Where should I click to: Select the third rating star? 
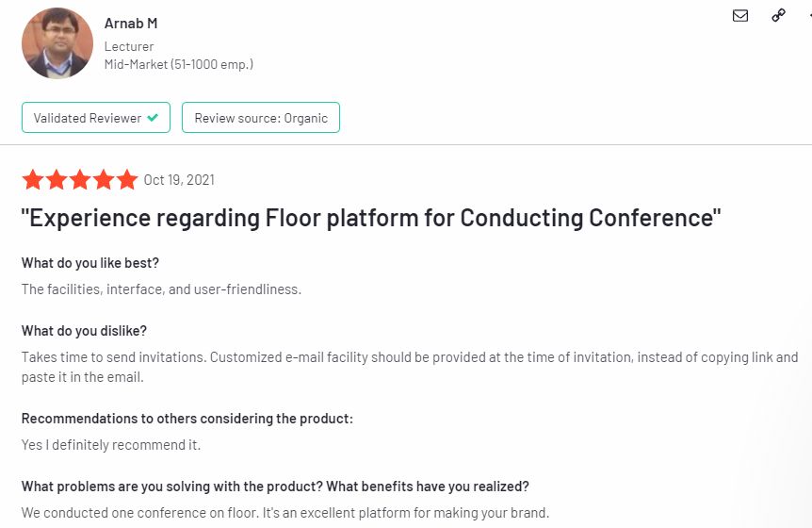[x=80, y=180]
